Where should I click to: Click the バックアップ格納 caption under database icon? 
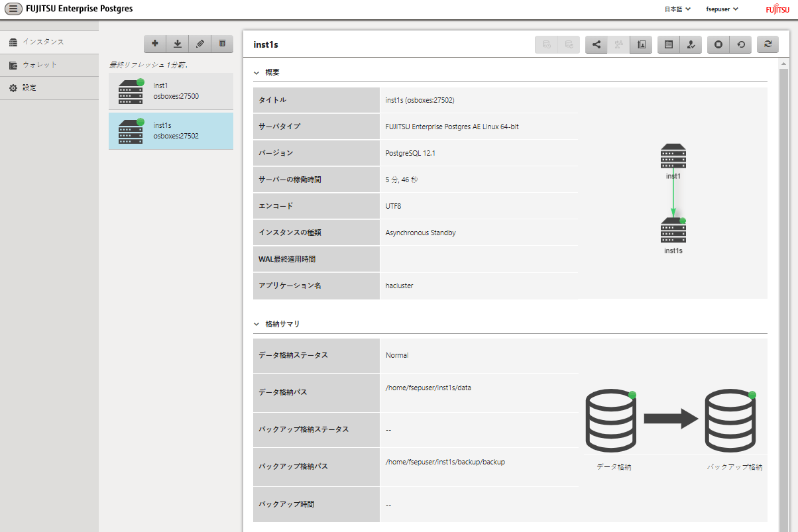pos(734,467)
